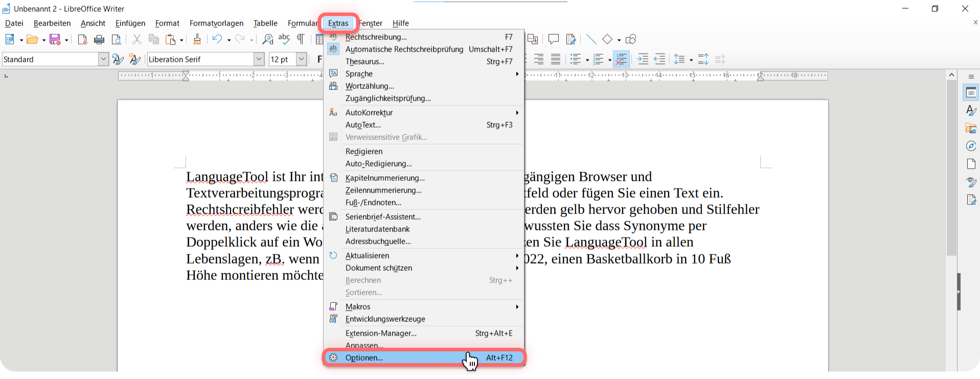Open the Print Preview icon

tap(117, 39)
